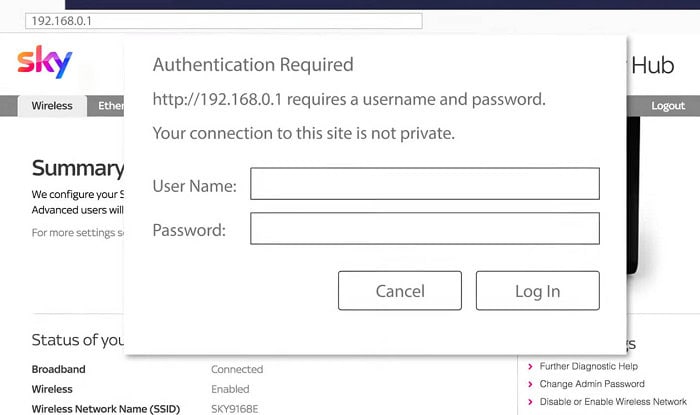Click into the User Name field
Viewport: 700px width, 415px height.
click(425, 184)
